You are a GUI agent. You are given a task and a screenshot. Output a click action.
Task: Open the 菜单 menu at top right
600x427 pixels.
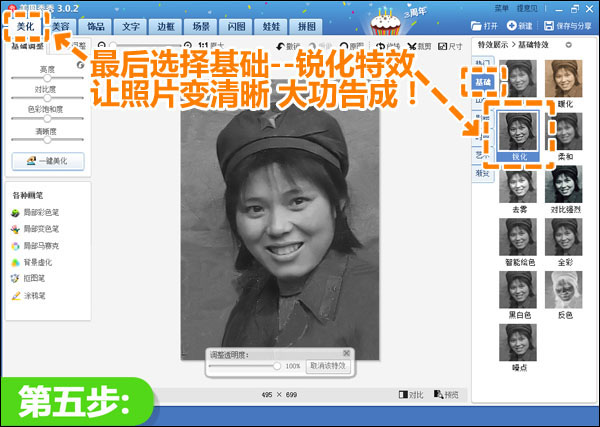coord(502,7)
